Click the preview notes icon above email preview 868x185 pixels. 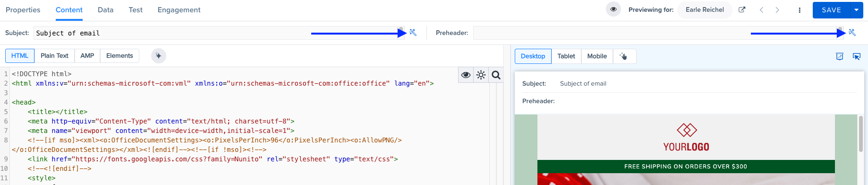click(840, 56)
